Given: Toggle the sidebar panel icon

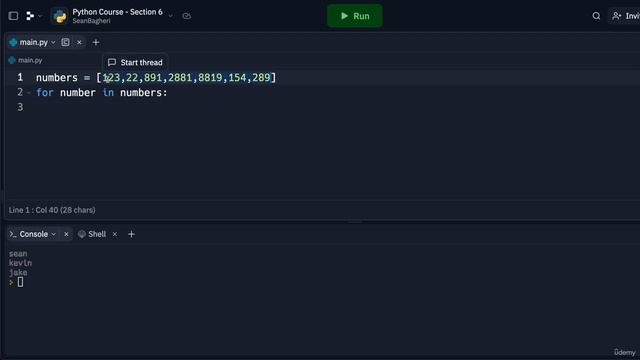Looking at the screenshot, I should [13, 16].
